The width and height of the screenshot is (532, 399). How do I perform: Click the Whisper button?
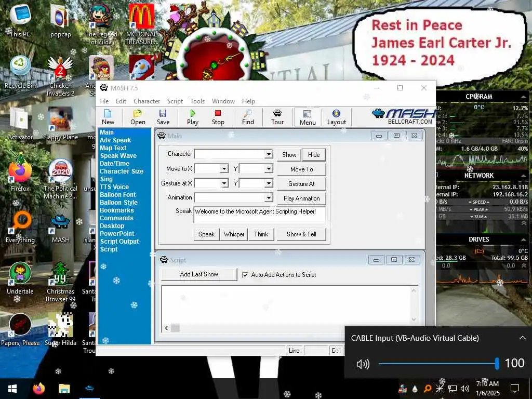pos(234,234)
